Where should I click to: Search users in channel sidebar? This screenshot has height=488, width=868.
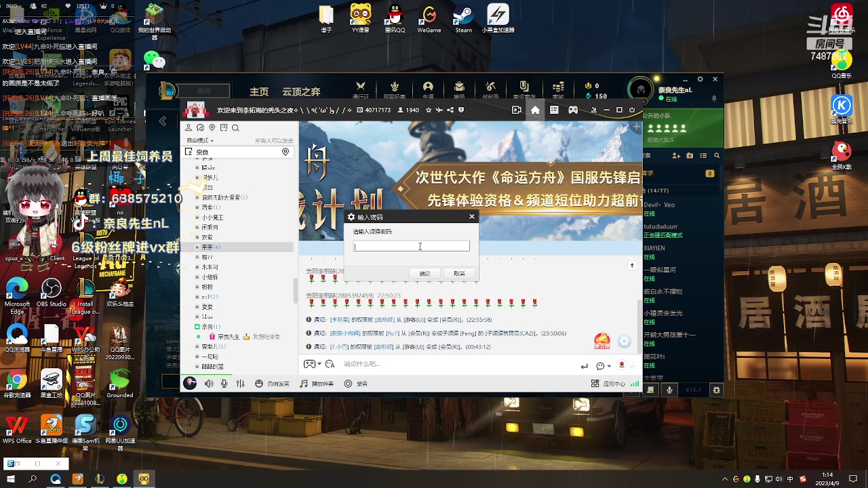tap(235, 127)
